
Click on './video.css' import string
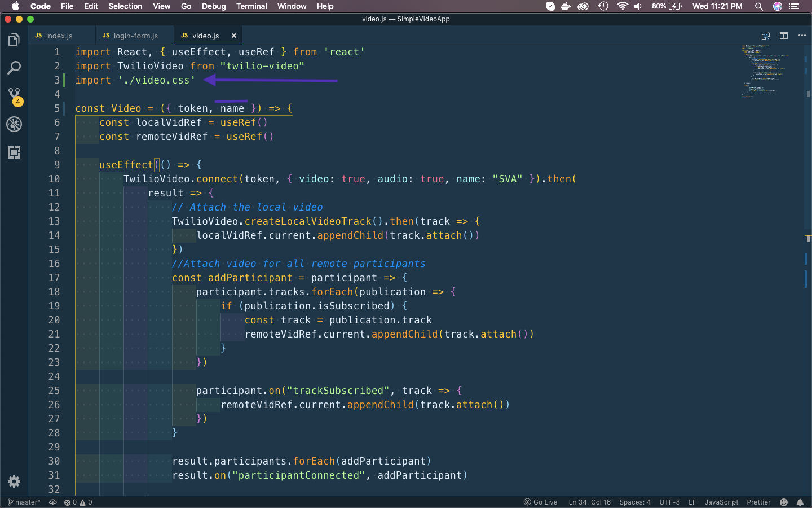tap(156, 80)
